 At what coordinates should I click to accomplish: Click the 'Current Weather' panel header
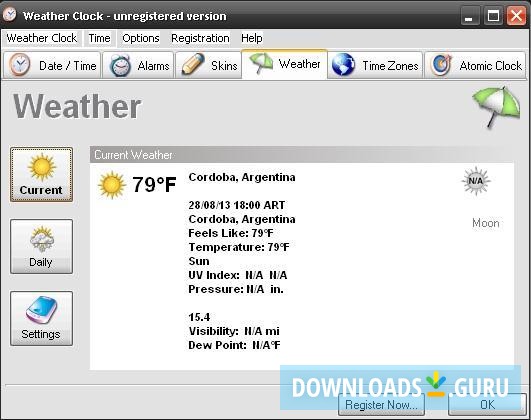point(301,154)
